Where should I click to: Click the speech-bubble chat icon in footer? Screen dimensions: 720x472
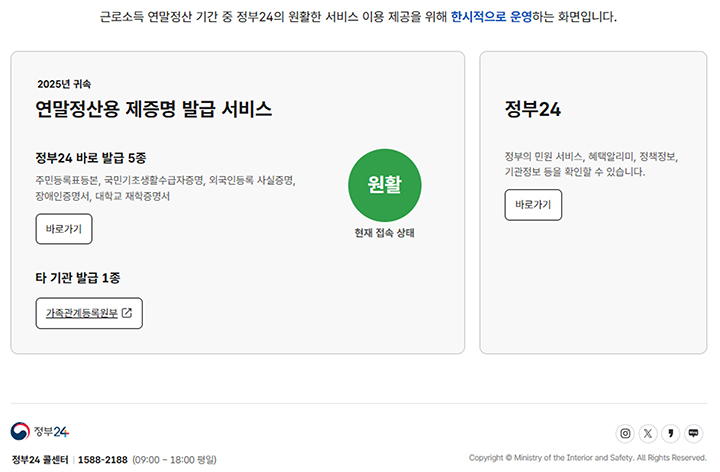pyautogui.click(x=695, y=433)
